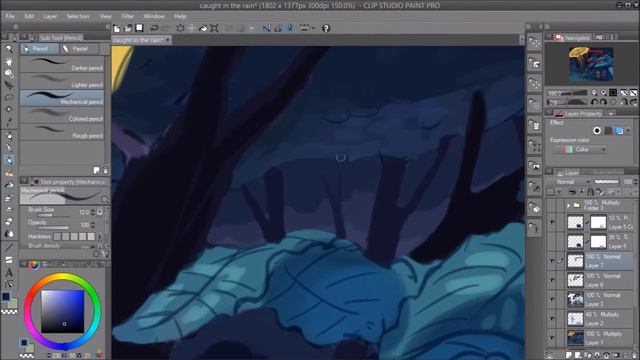
Task: Select the Operation object tool
Action: tap(9, 73)
